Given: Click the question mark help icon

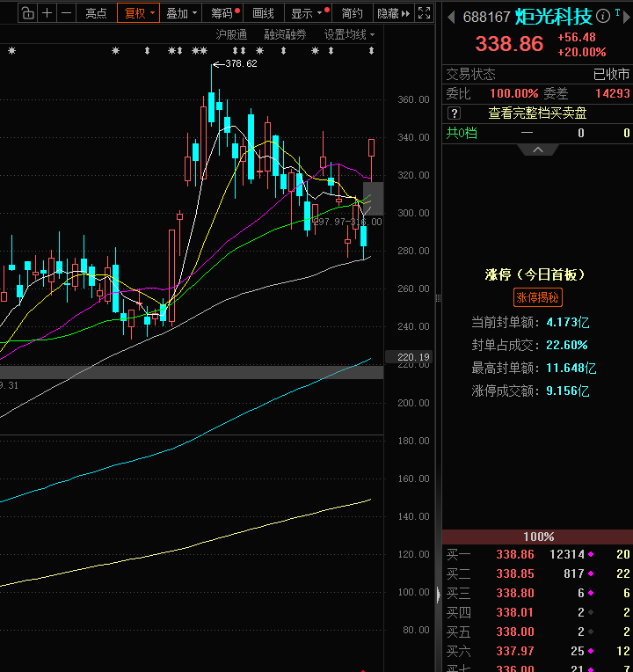Looking at the screenshot, I should tap(454, 113).
